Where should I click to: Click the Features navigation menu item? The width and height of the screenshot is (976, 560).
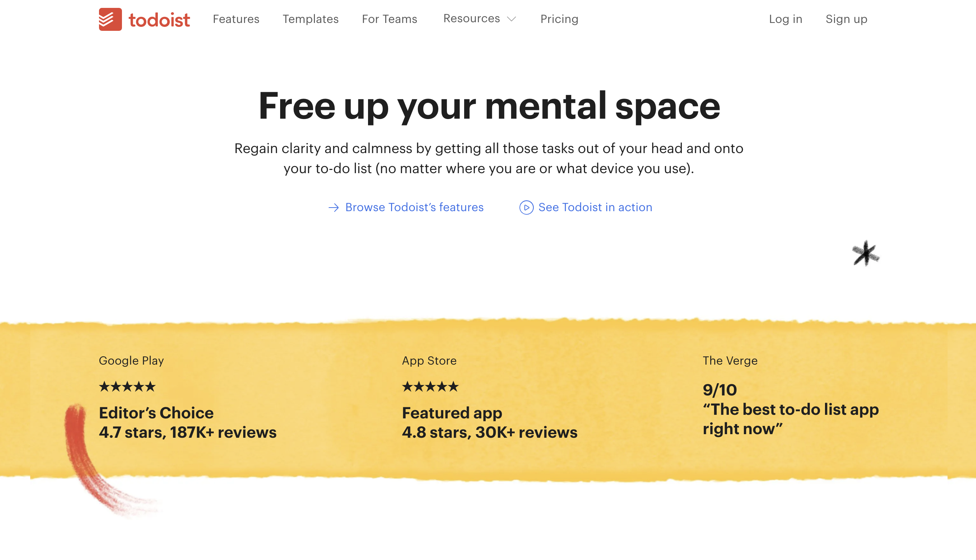point(236,19)
